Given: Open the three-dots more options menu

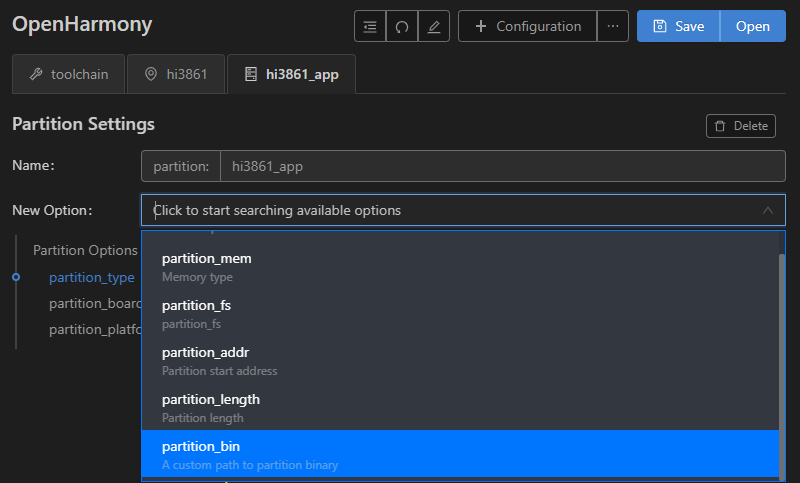Looking at the screenshot, I should click(613, 26).
